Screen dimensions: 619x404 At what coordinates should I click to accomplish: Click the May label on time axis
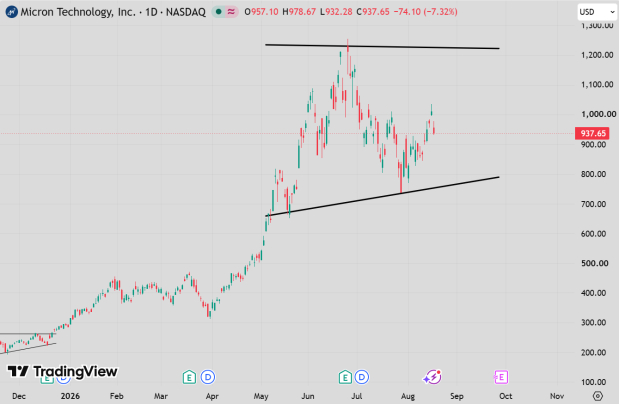[x=261, y=396]
